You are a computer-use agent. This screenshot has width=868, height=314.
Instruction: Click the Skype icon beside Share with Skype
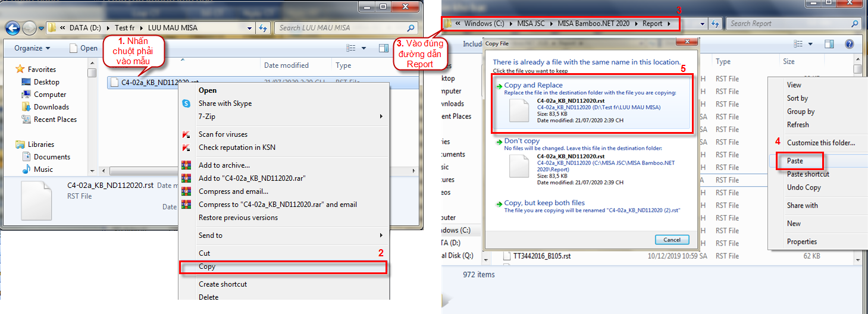pyautogui.click(x=186, y=103)
